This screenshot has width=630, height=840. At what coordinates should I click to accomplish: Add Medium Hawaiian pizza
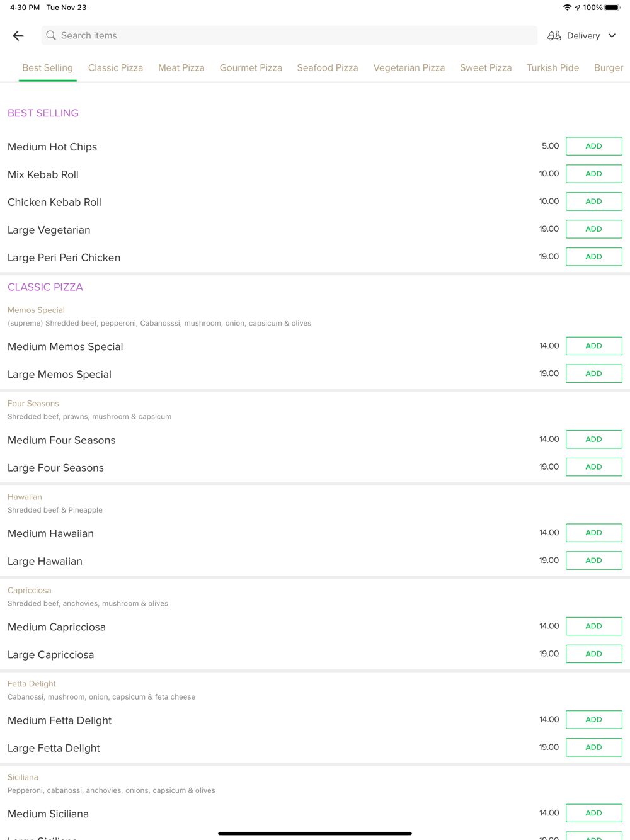click(593, 533)
